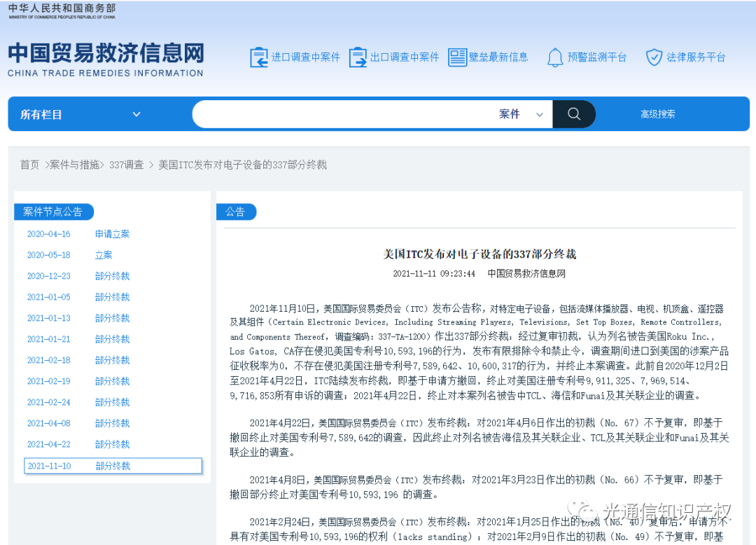The width and height of the screenshot is (756, 545).
Task: Click the date 2021-11-10 in node list
Action: [49, 466]
